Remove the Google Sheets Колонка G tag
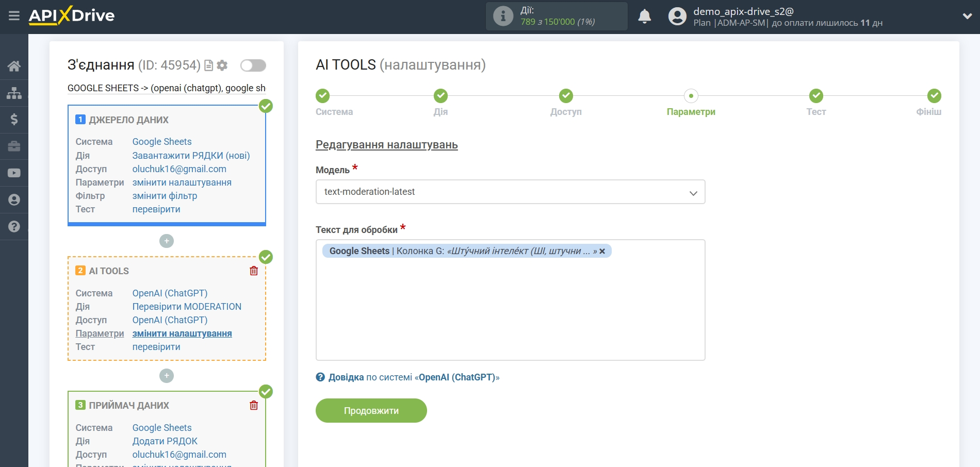Screen dimensions: 980x467 click(602, 252)
